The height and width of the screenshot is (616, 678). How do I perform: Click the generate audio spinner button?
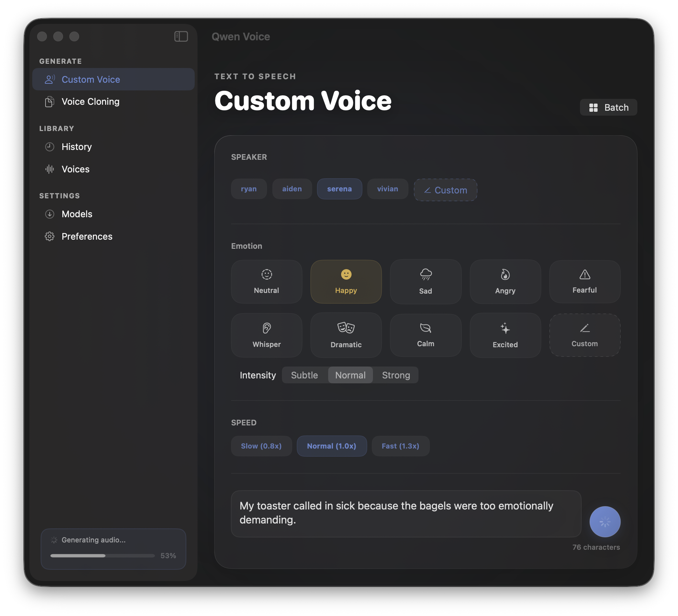pos(604,521)
